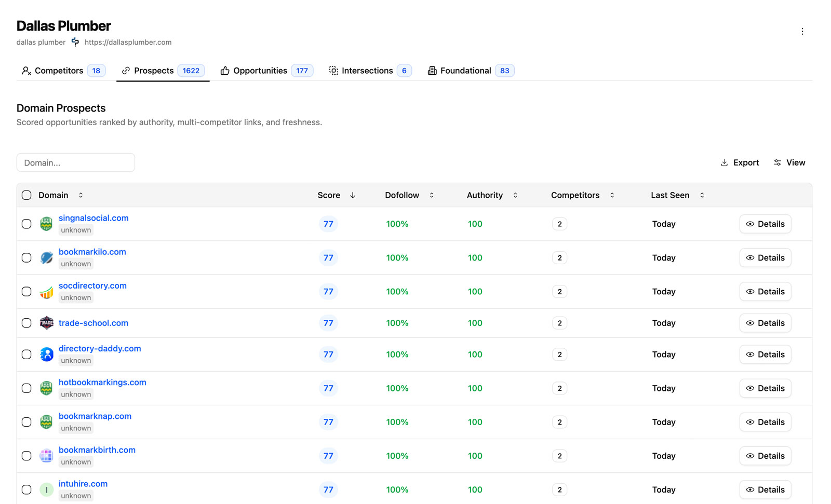
Task: Click the trade-school.com favicon
Action: [46, 322]
